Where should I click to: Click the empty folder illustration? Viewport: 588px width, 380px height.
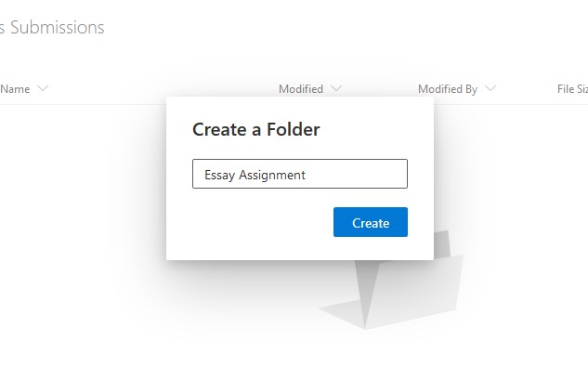pyautogui.click(x=412, y=293)
